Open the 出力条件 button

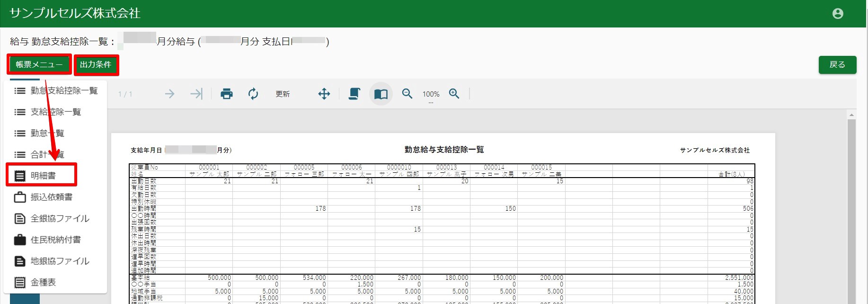click(96, 64)
